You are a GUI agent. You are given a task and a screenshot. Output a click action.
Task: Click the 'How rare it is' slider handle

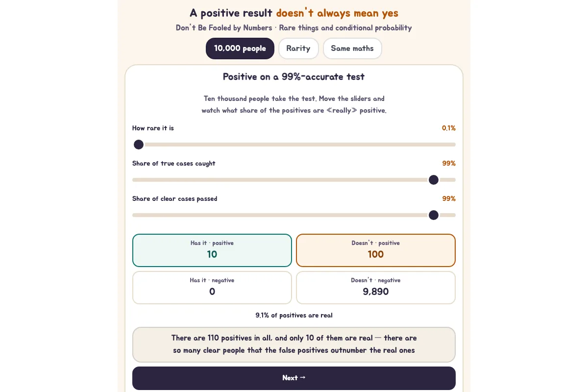(x=139, y=145)
